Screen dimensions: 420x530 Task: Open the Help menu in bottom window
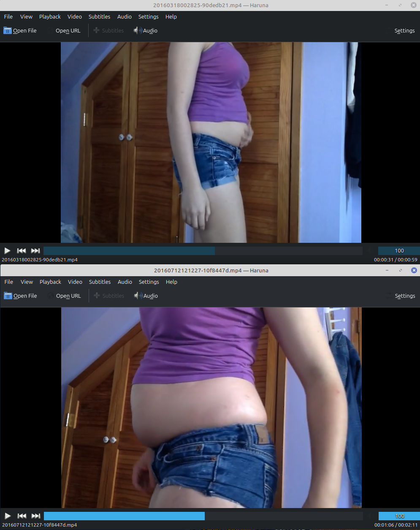click(x=171, y=282)
